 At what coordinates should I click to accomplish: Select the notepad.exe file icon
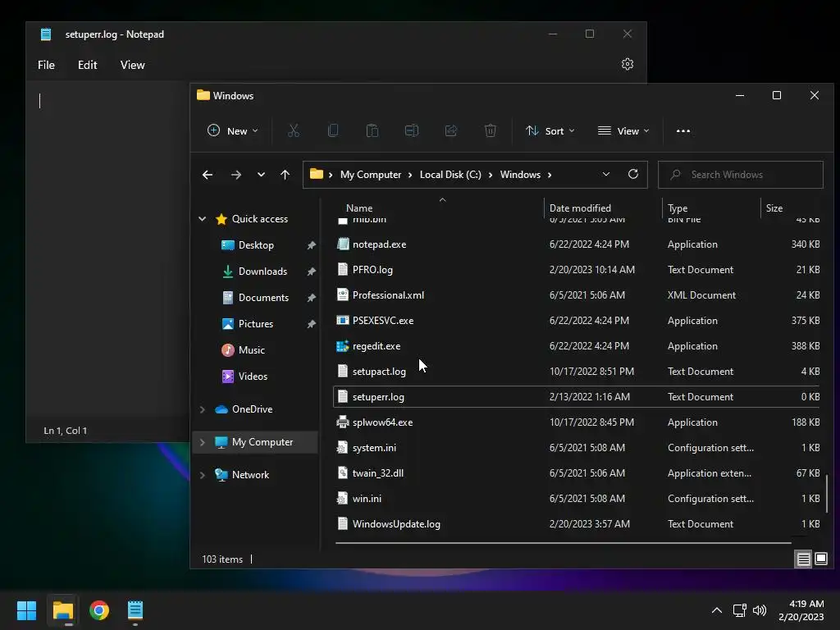point(343,244)
